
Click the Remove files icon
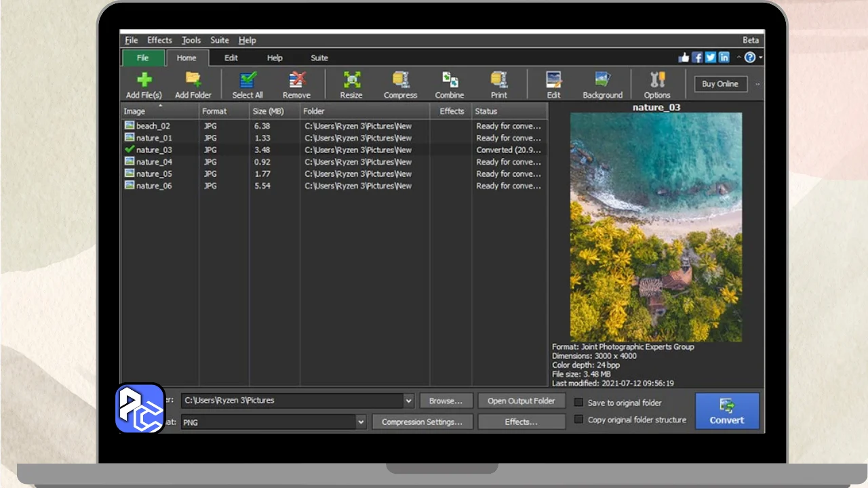click(296, 85)
